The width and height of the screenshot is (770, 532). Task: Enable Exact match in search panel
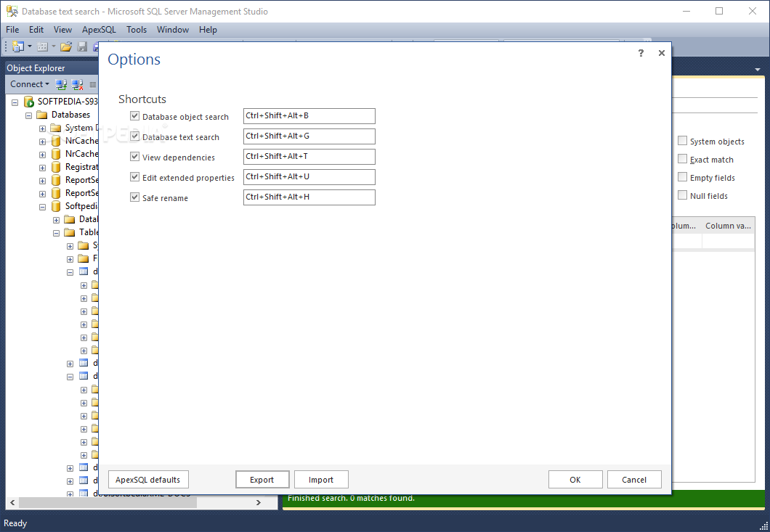(x=682, y=159)
